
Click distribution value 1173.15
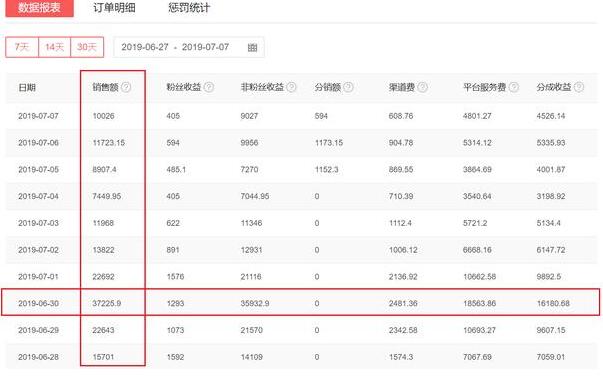coord(329,143)
